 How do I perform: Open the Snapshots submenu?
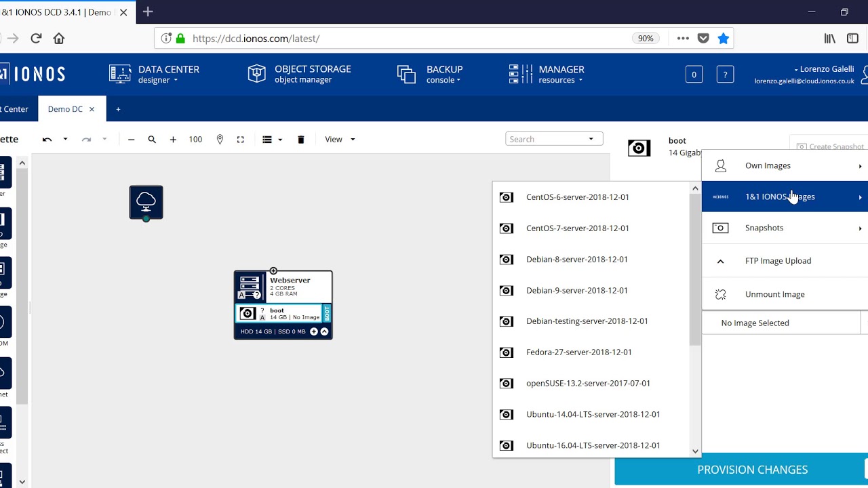click(785, 228)
